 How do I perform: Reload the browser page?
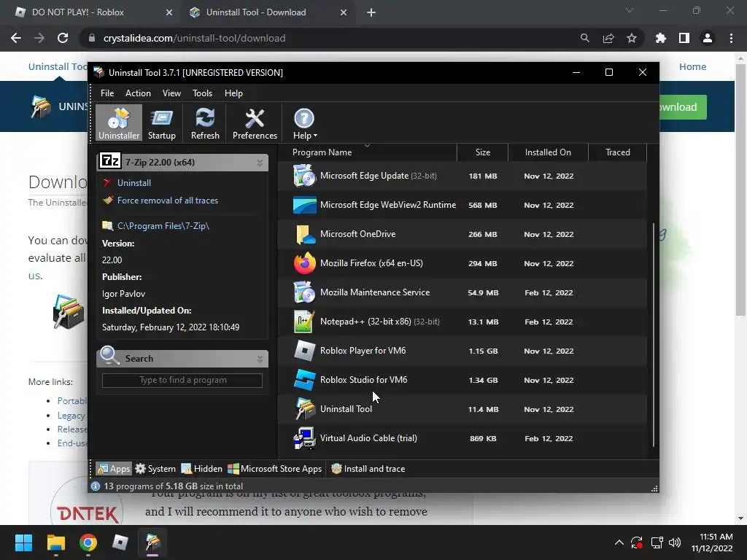63,38
